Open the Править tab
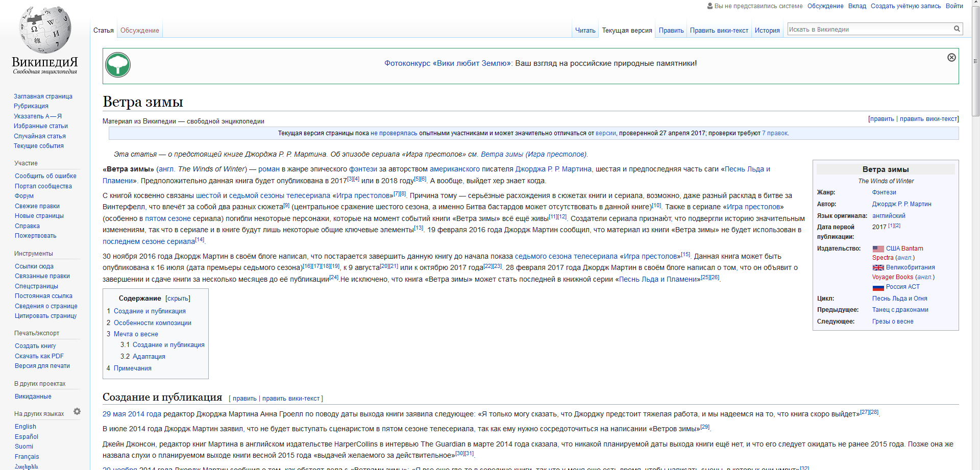980x470 pixels. tap(671, 31)
